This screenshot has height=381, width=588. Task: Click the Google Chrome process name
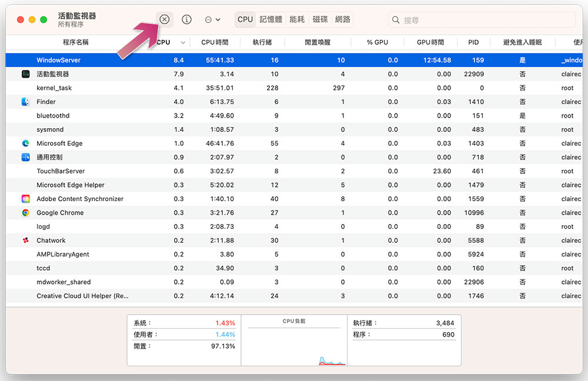60,213
